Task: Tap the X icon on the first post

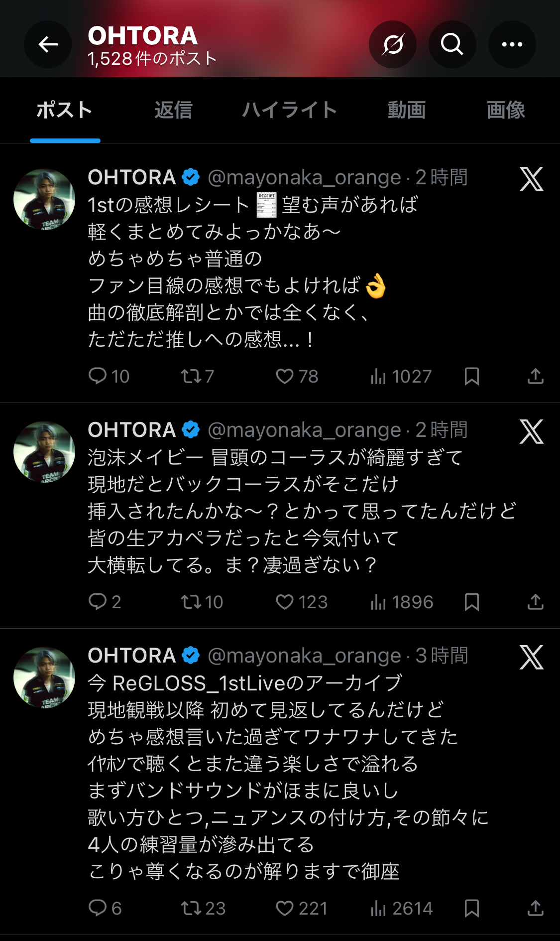Action: [531, 179]
